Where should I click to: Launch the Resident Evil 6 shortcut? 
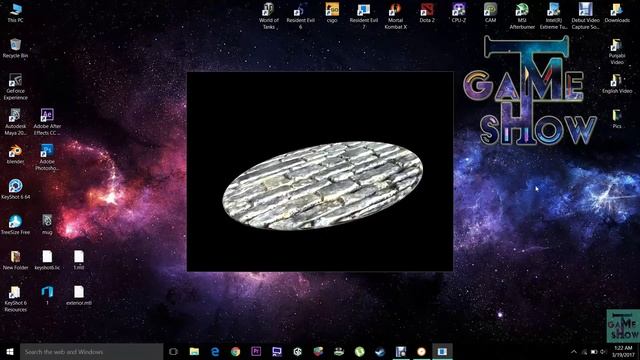[300, 16]
